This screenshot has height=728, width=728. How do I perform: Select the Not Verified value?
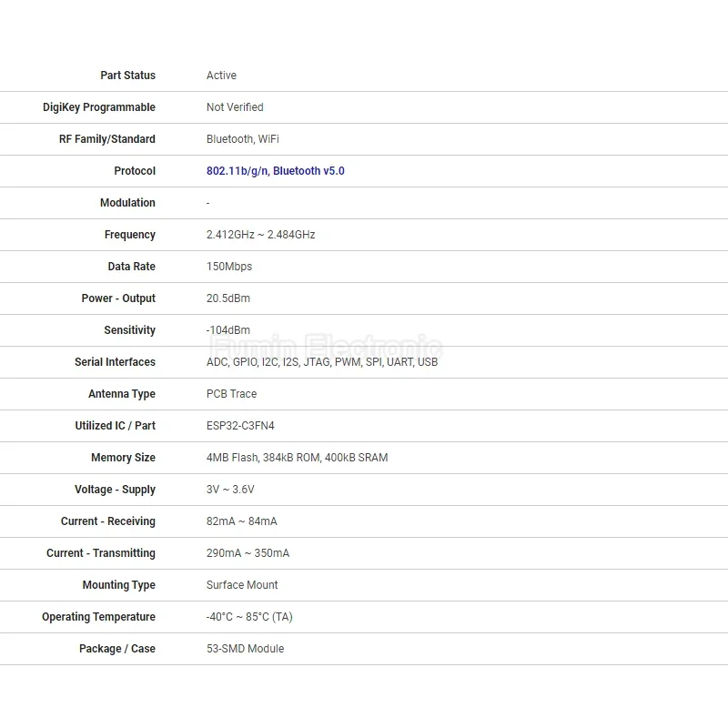coord(235,107)
